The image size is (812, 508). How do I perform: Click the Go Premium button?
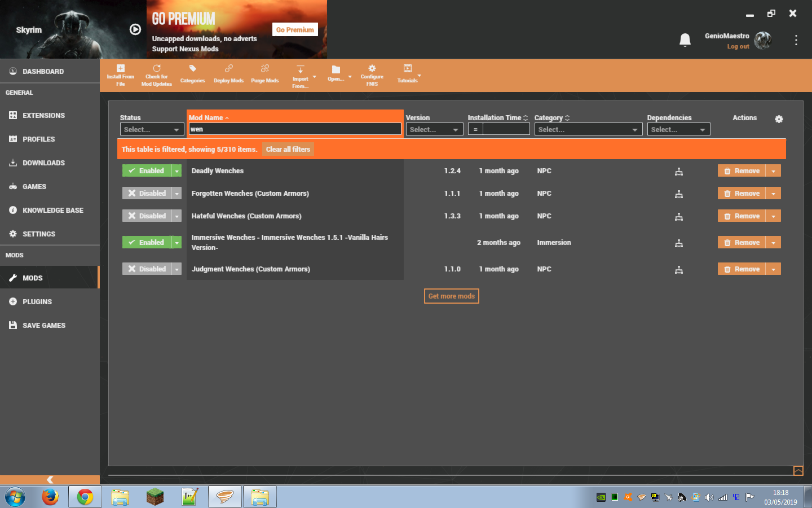(295, 29)
